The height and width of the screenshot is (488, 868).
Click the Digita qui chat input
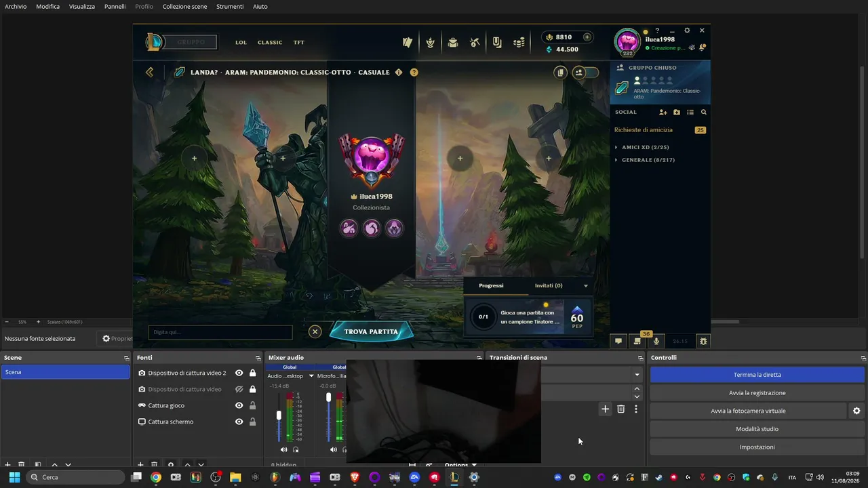[220, 332]
